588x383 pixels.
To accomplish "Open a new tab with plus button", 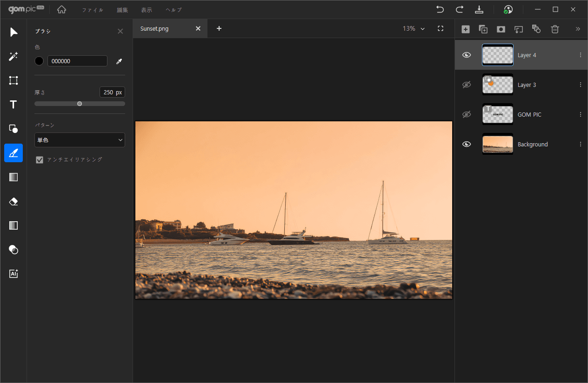I will coord(219,29).
